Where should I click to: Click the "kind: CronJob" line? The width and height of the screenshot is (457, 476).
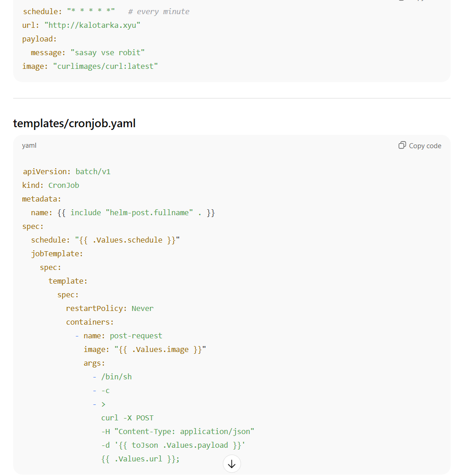tap(51, 185)
